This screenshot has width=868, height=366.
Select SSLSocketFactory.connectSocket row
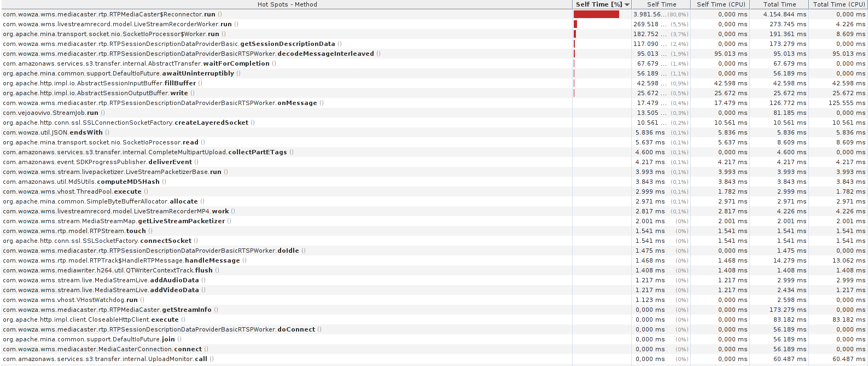pyautogui.click(x=434, y=241)
